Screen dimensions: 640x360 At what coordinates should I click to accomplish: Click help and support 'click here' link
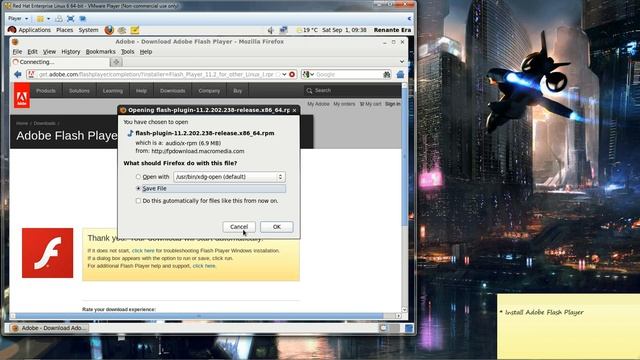(x=204, y=266)
